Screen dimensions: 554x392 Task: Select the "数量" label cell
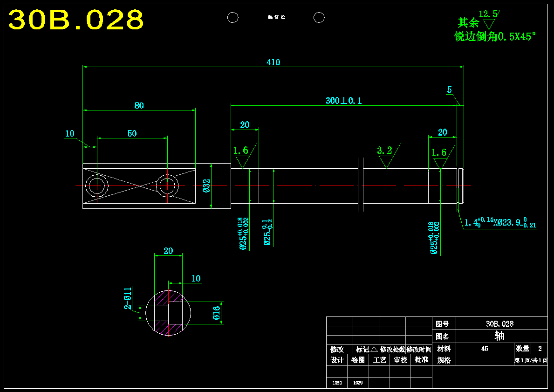pyautogui.click(x=523, y=349)
